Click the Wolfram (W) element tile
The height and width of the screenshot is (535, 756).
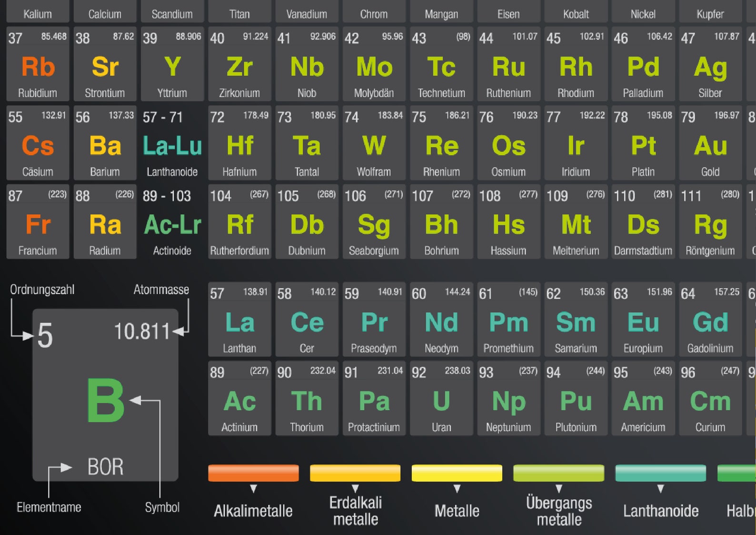[x=374, y=143]
